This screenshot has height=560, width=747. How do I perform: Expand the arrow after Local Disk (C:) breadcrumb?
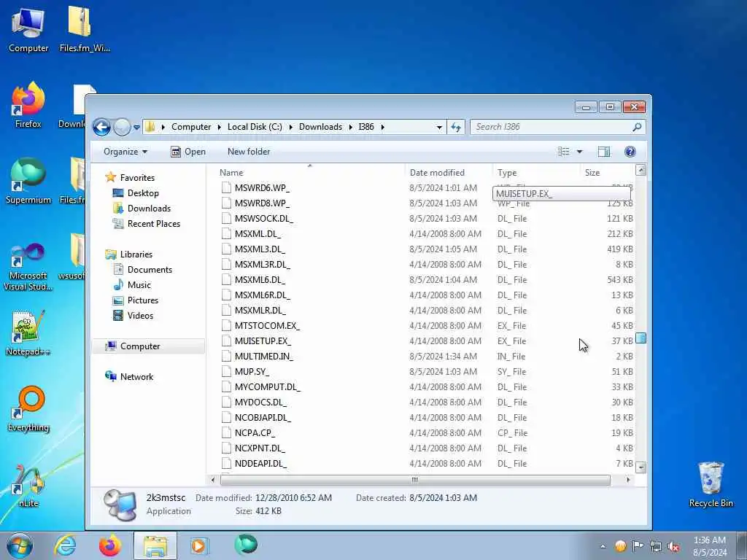point(290,127)
